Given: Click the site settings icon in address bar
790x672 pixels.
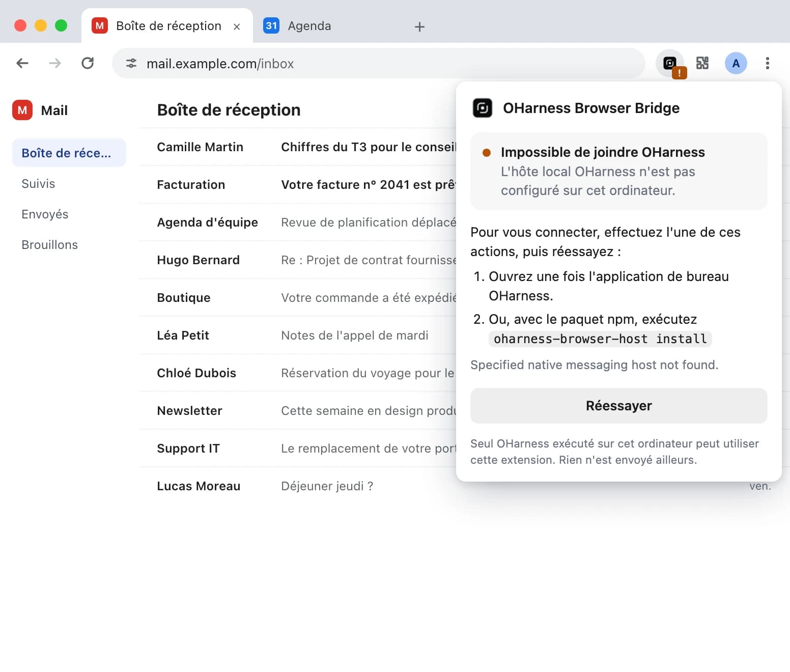Looking at the screenshot, I should [131, 63].
